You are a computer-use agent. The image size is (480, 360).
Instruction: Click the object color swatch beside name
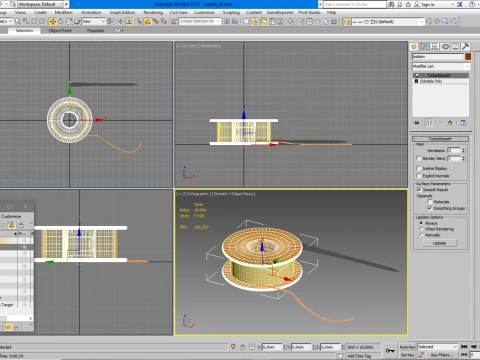468,57
